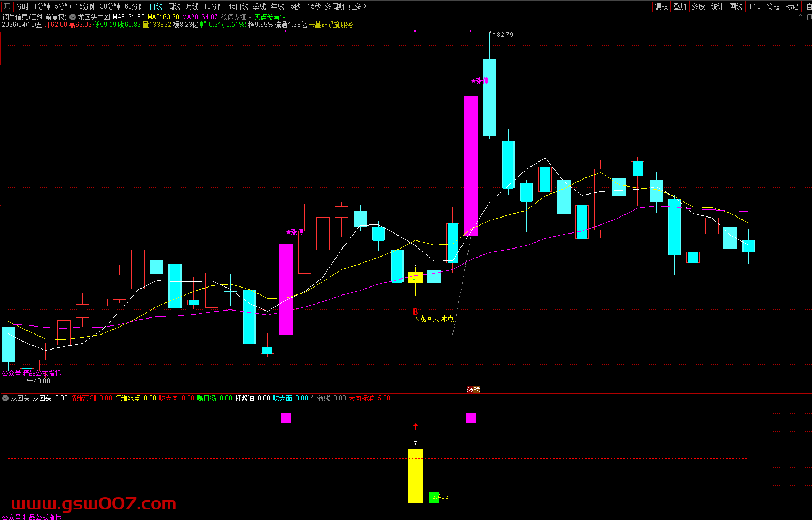
Task: Click the yellow 情绪冰点 bar in the indicator panel
Action: [x=415, y=476]
